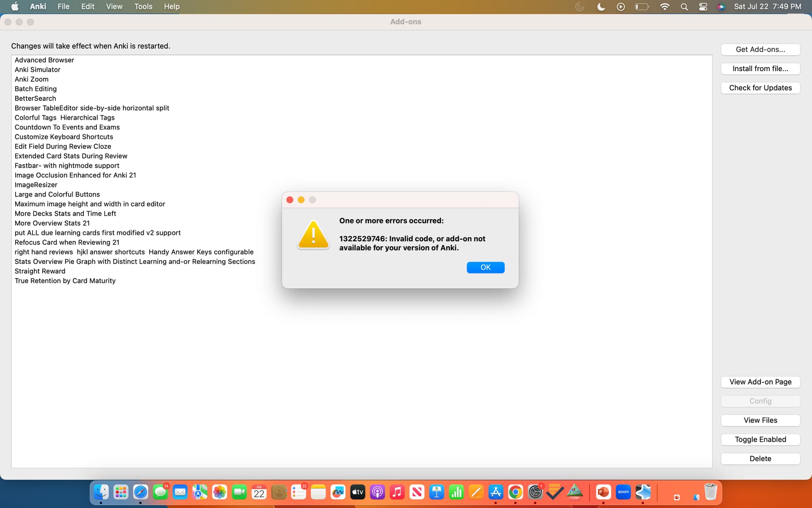The width and height of the screenshot is (812, 508).
Task: Open Finder from the dock
Action: click(101, 492)
